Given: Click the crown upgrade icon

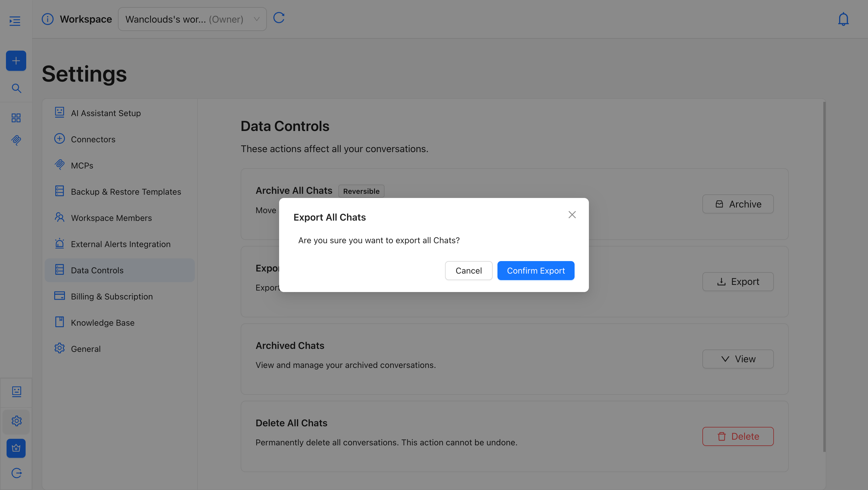Looking at the screenshot, I should [x=16, y=448].
